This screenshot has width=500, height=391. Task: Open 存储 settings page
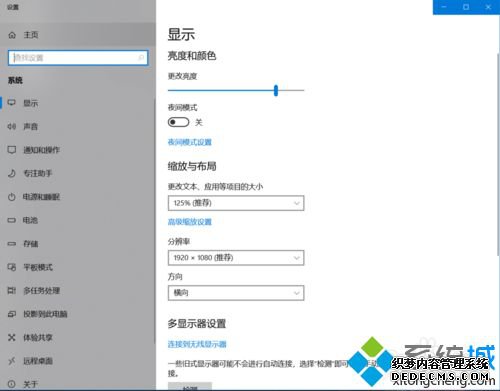[78, 244]
